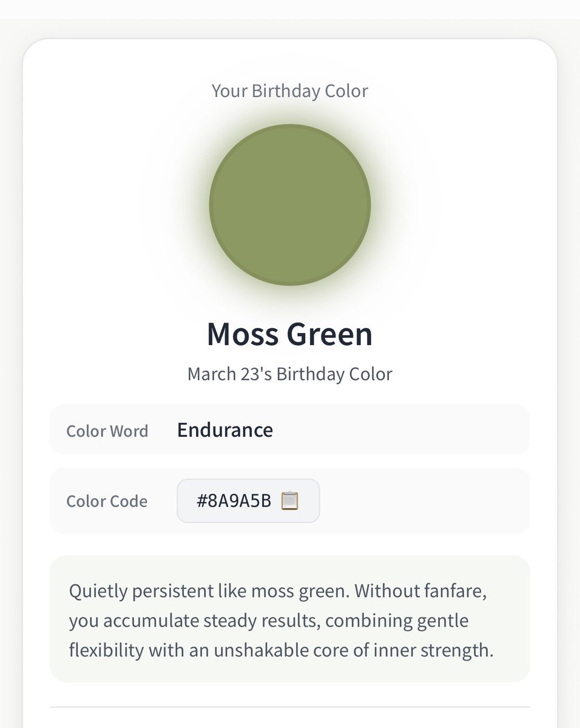Click the clipboard copy icon
The height and width of the screenshot is (728, 580).
290,500
